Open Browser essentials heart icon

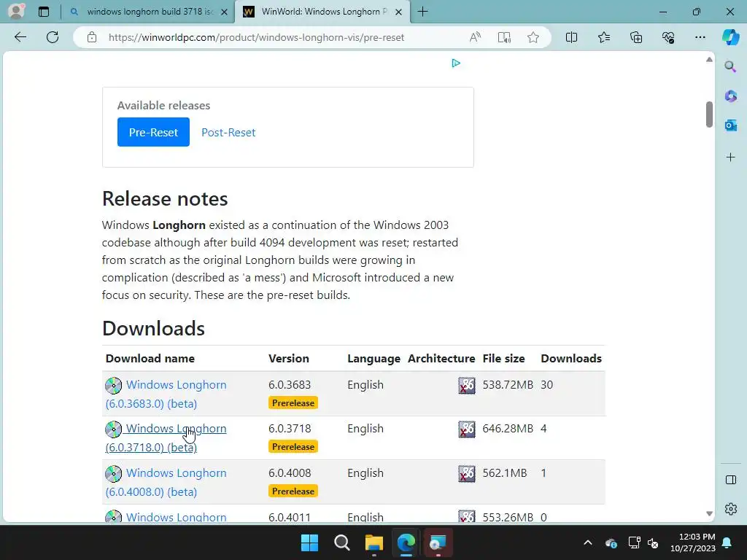click(x=668, y=37)
